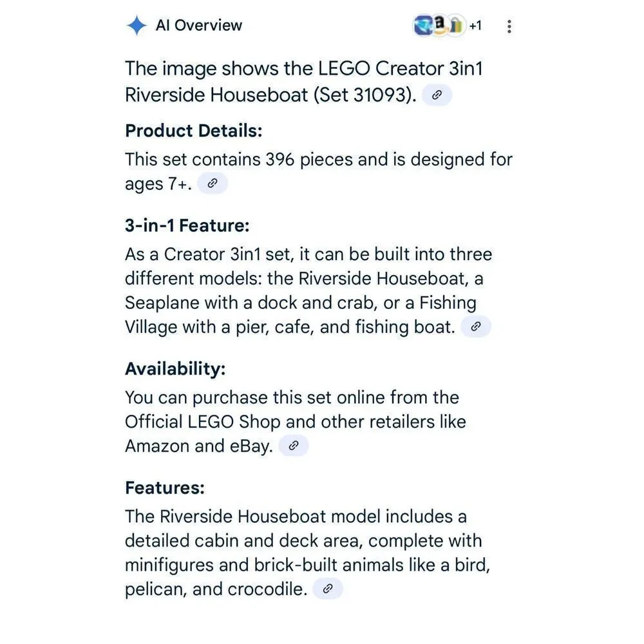Open the three-dot more options menu

(x=509, y=26)
